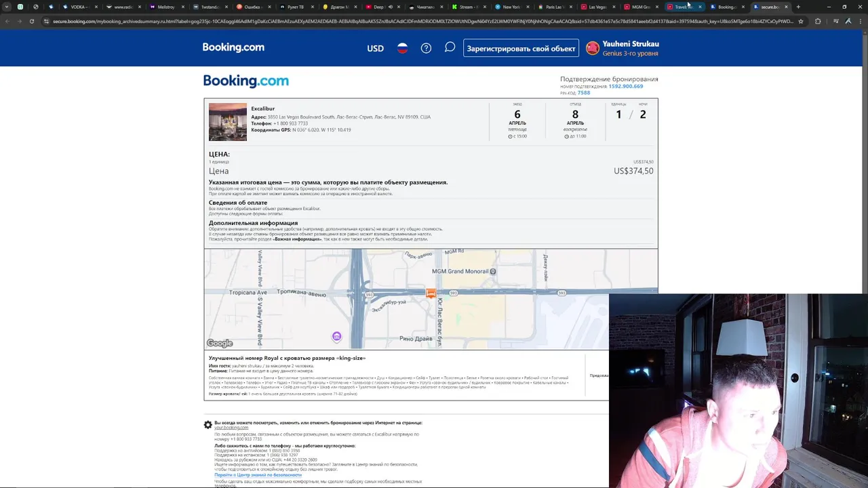Open Центр знаний по безопасности link
Image resolution: width=868 pixels, height=488 pixels.
pyautogui.click(x=258, y=475)
